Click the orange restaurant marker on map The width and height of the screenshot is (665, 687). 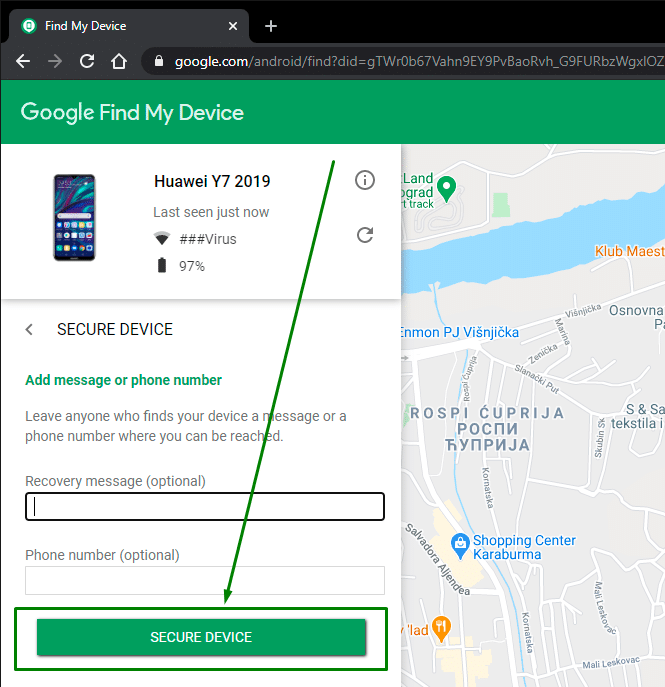tap(441, 628)
